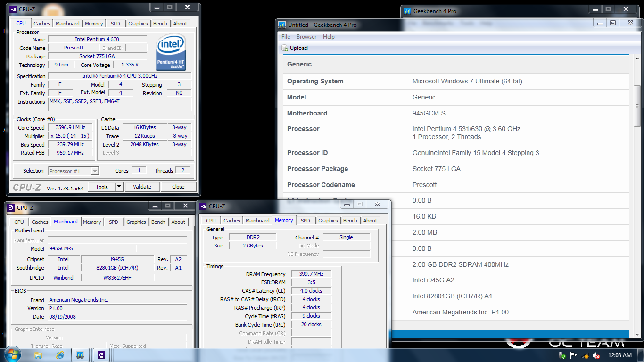Switch to Graphics tab in the CPU-Z Processor window
This screenshot has height=362, width=644.
[138, 24]
